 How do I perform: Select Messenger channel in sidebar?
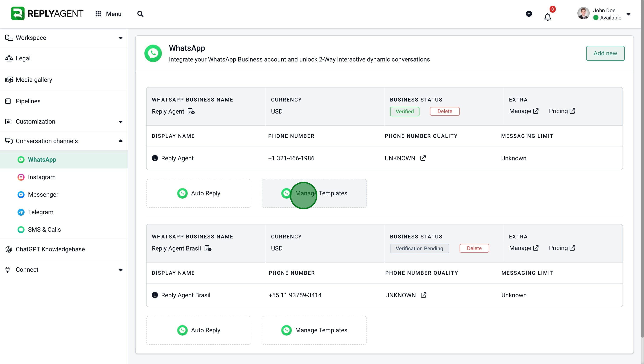(64, 194)
